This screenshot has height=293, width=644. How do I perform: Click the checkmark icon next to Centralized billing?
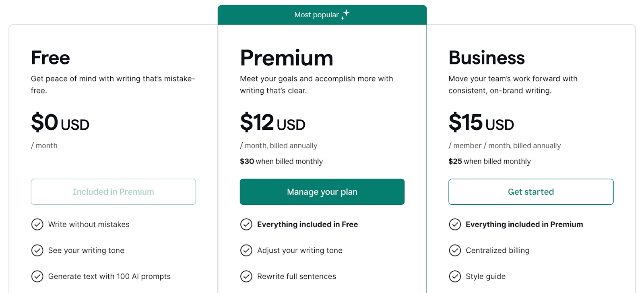click(x=455, y=251)
